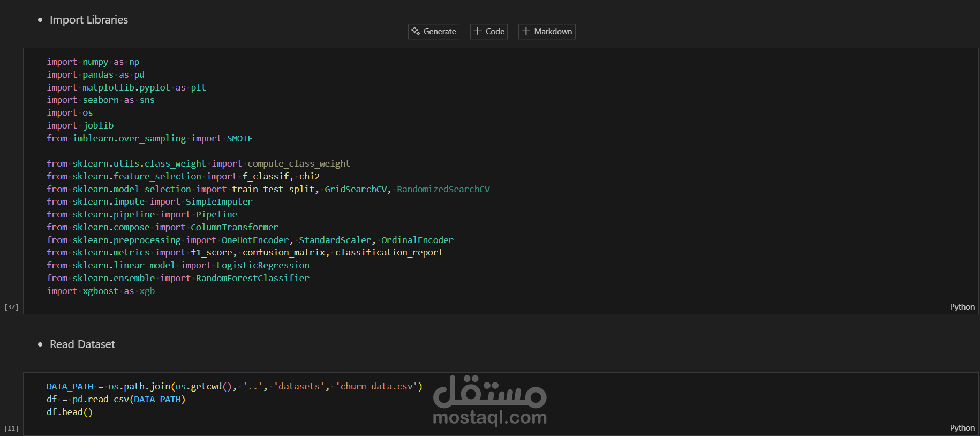This screenshot has height=436, width=980.
Task: Click compute_class_weight in the code
Action: pos(298,164)
